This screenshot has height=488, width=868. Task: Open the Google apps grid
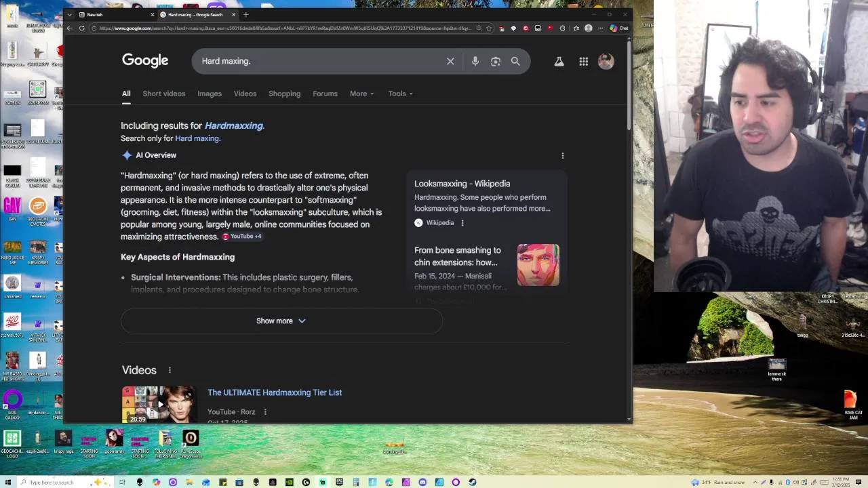[583, 61]
